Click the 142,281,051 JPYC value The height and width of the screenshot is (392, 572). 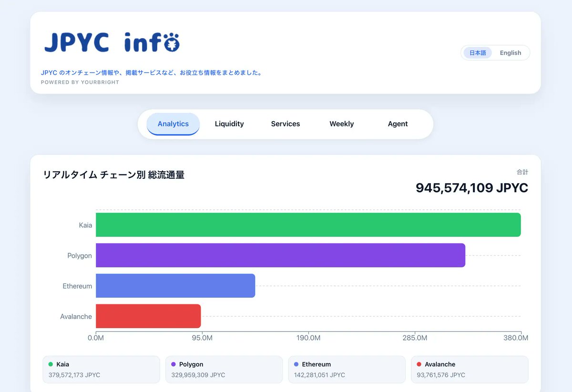(x=320, y=375)
